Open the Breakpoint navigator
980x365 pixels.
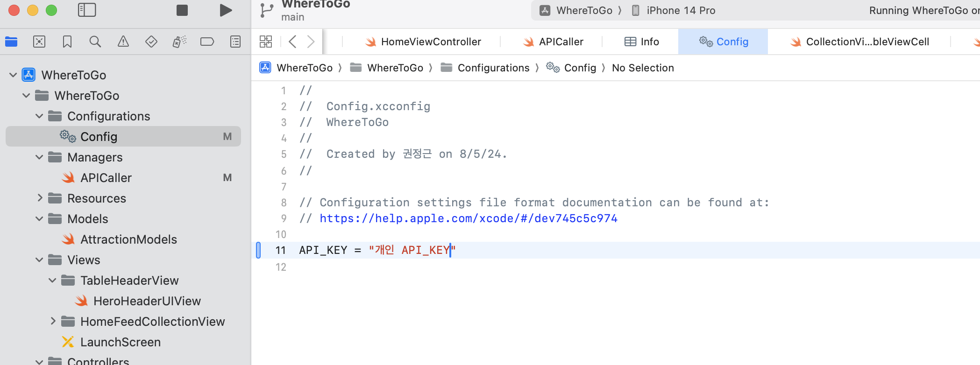pos(207,42)
